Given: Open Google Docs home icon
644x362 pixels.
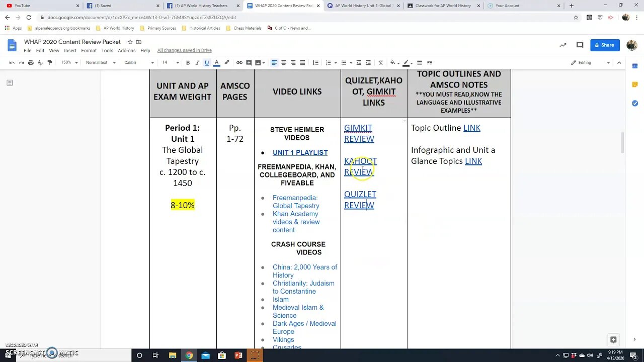Looking at the screenshot, I should (x=12, y=46).
